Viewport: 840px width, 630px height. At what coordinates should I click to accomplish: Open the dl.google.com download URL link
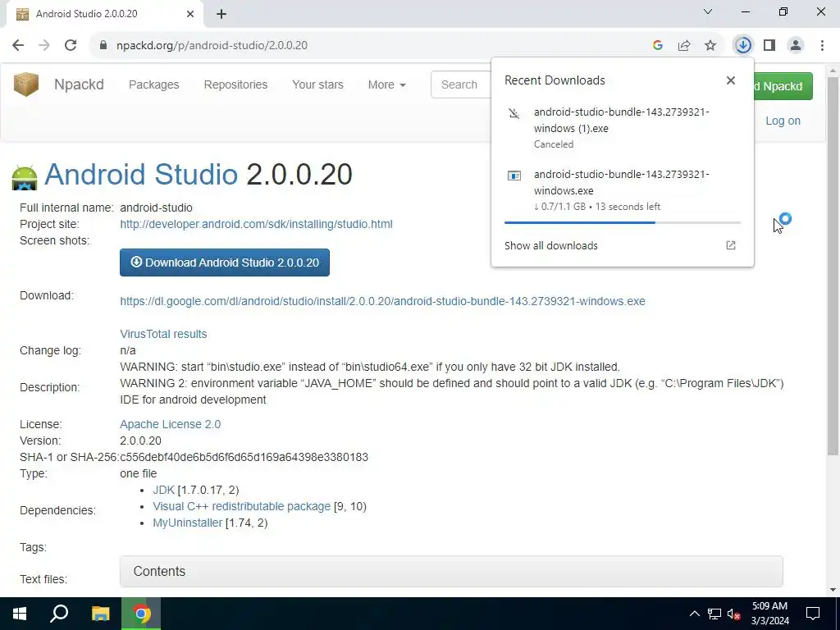pos(382,301)
